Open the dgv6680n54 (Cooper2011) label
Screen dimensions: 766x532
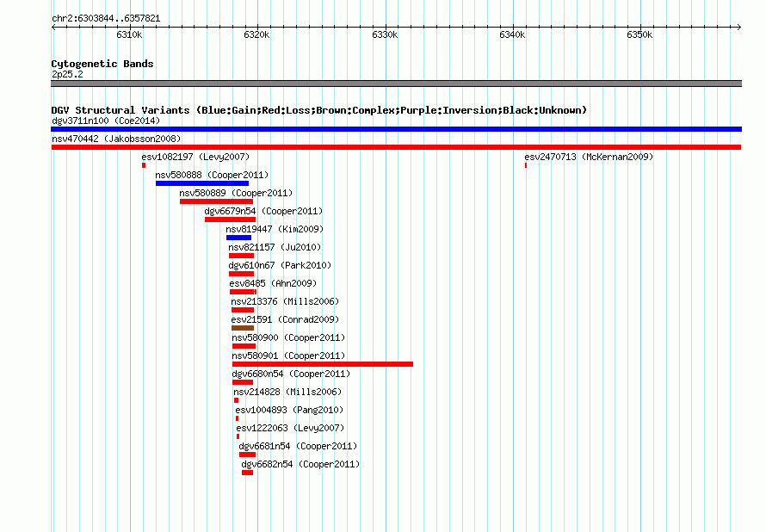[291, 374]
